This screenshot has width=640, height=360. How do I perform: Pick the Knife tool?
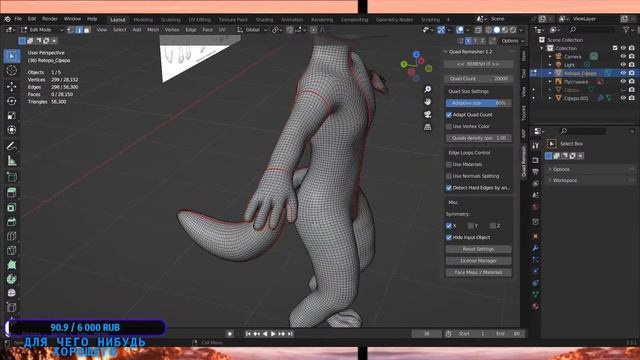coord(12,250)
